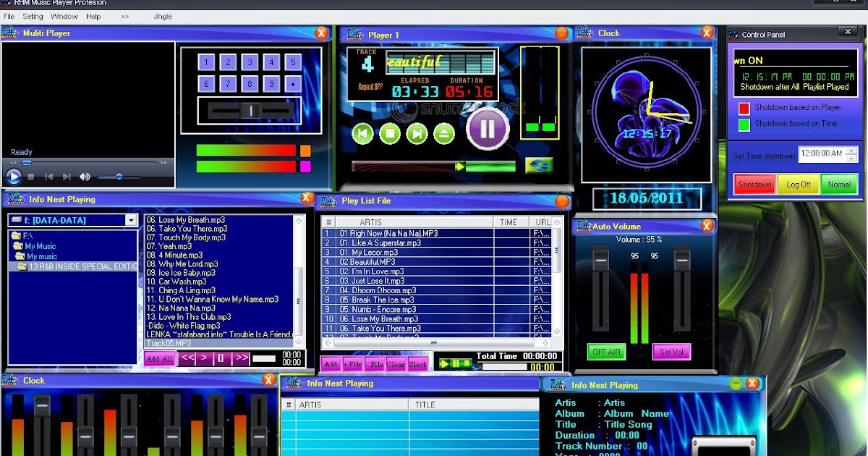This screenshot has height=456, width=868.
Task: Click the green Normal button
Action: click(x=839, y=185)
